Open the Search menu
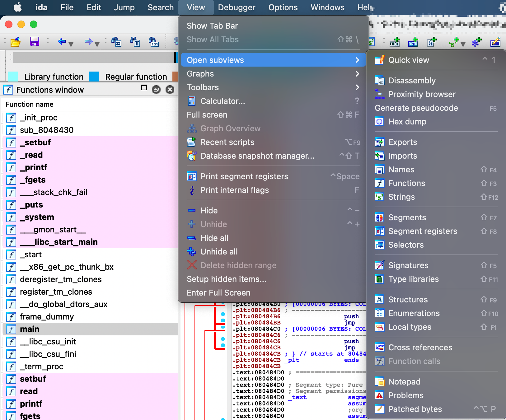The height and width of the screenshot is (420, 506). pos(161,7)
